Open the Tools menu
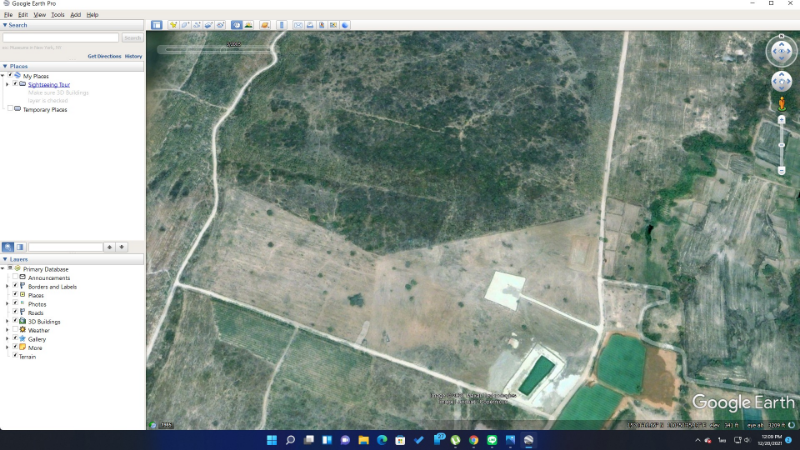This screenshot has height=450, width=800. click(58, 15)
